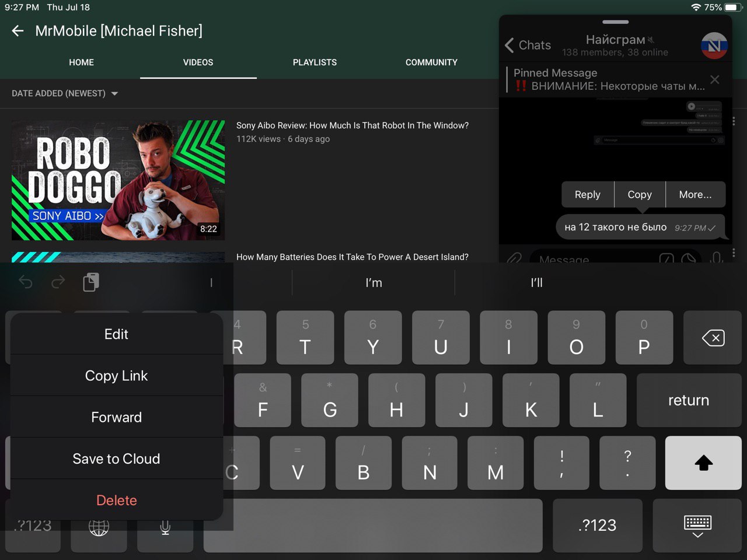Pick the "I'm" keyboard suggestion

tap(373, 283)
